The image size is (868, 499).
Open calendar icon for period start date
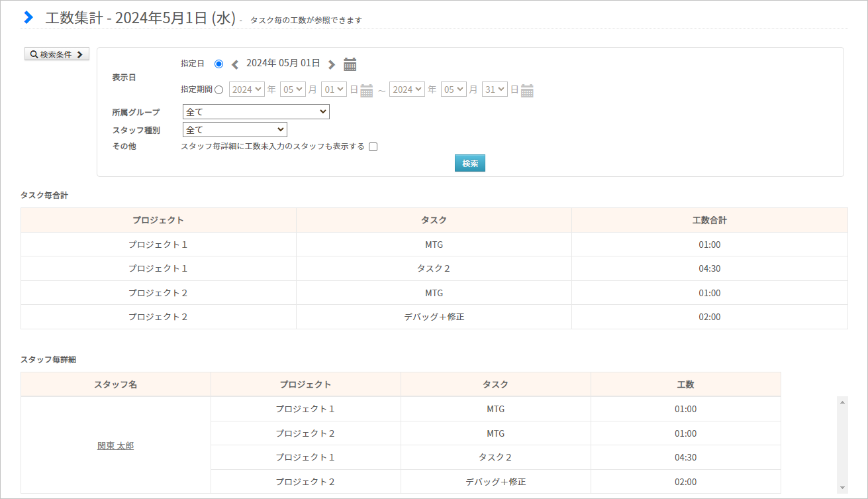coord(367,90)
